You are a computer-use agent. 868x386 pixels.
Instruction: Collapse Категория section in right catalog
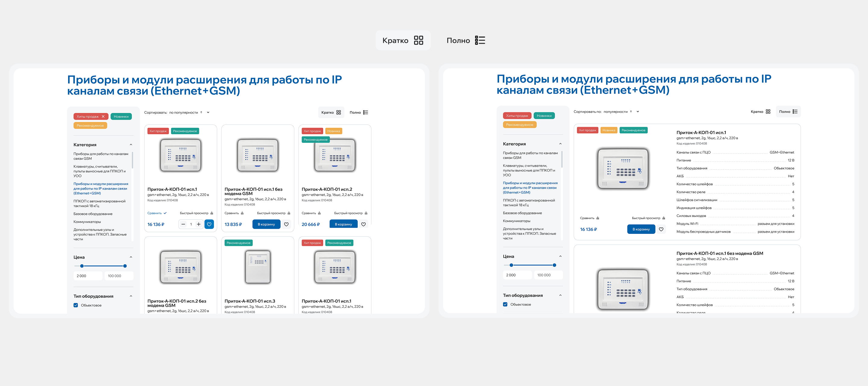560,144
